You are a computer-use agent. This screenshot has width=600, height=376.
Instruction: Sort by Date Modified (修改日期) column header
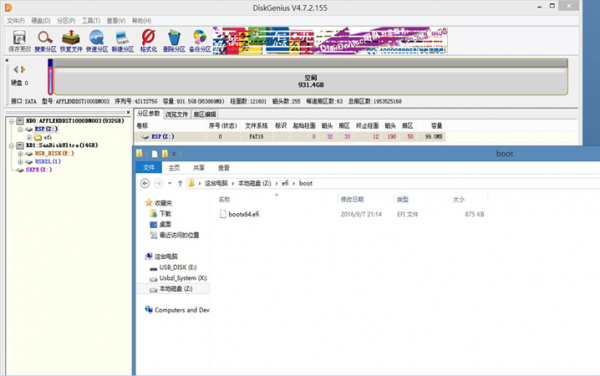pos(352,199)
